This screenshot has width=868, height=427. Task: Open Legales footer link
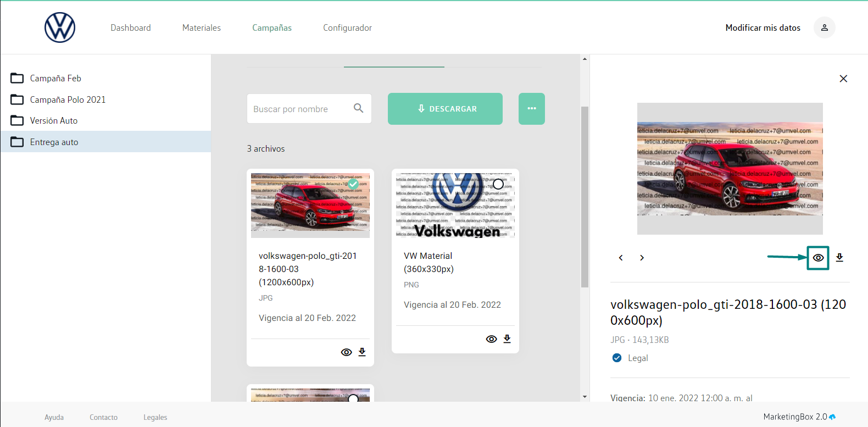[155, 417]
